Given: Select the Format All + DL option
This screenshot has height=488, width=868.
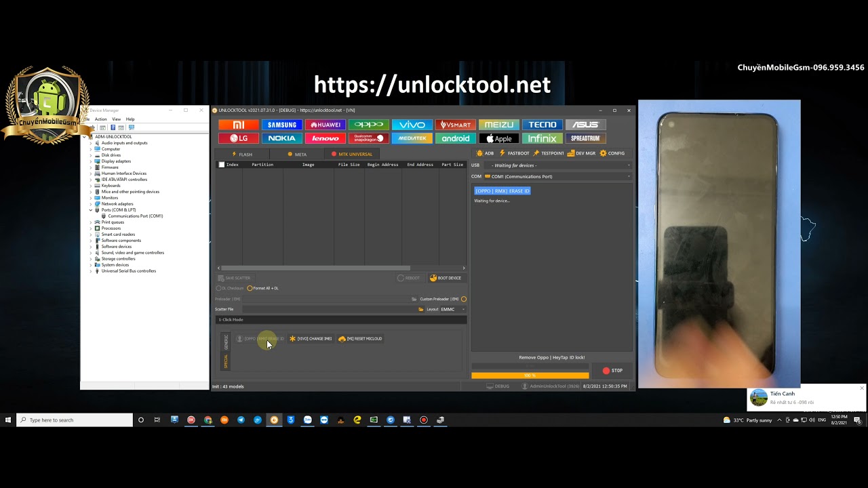Looking at the screenshot, I should (263, 288).
